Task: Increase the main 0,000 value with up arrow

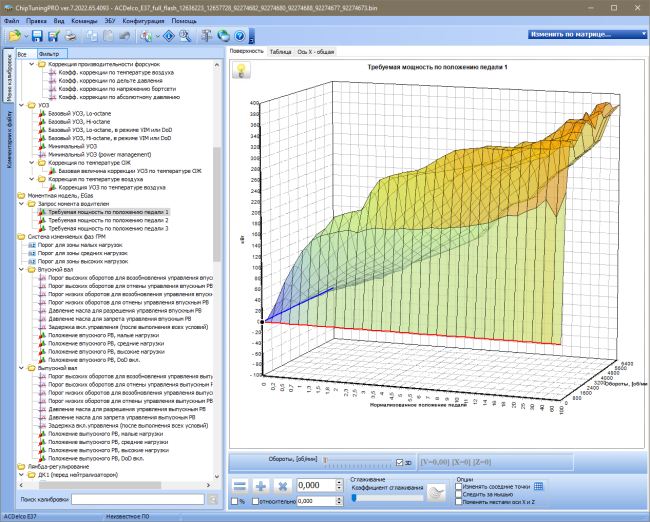Action: click(x=340, y=482)
